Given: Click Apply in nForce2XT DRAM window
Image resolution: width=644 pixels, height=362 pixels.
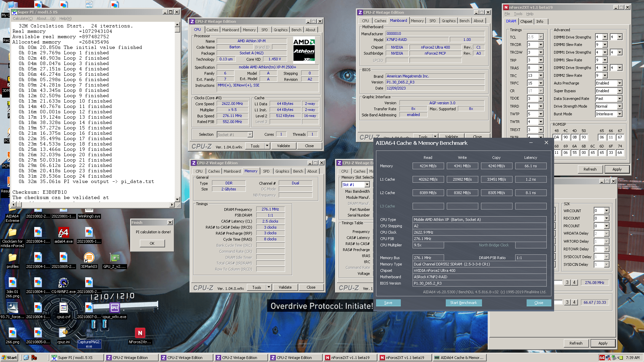Looking at the screenshot, I should 617,169.
